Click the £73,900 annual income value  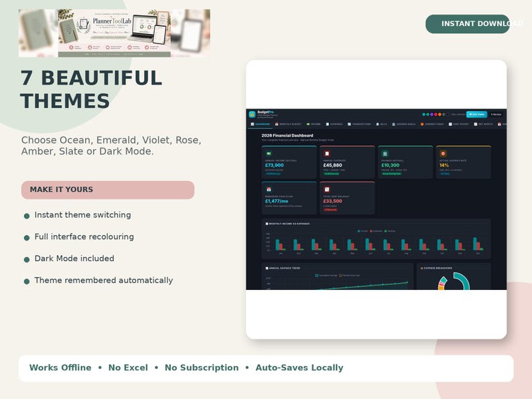point(274,165)
